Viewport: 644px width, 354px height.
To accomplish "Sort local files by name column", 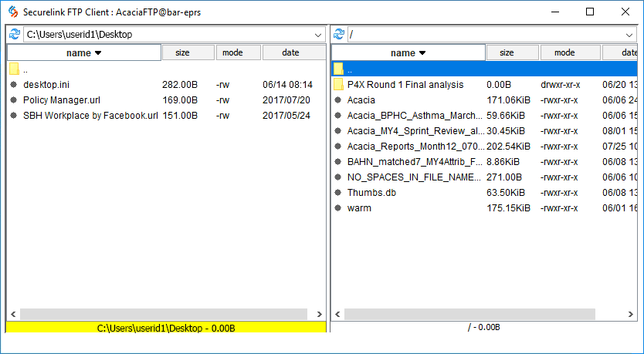I will coord(83,53).
